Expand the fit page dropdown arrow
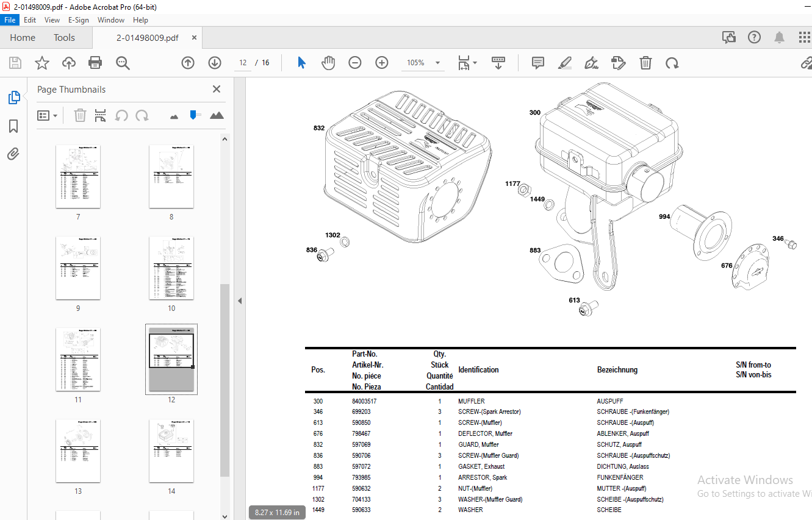Viewport: 812px width, 520px height. coord(475,63)
